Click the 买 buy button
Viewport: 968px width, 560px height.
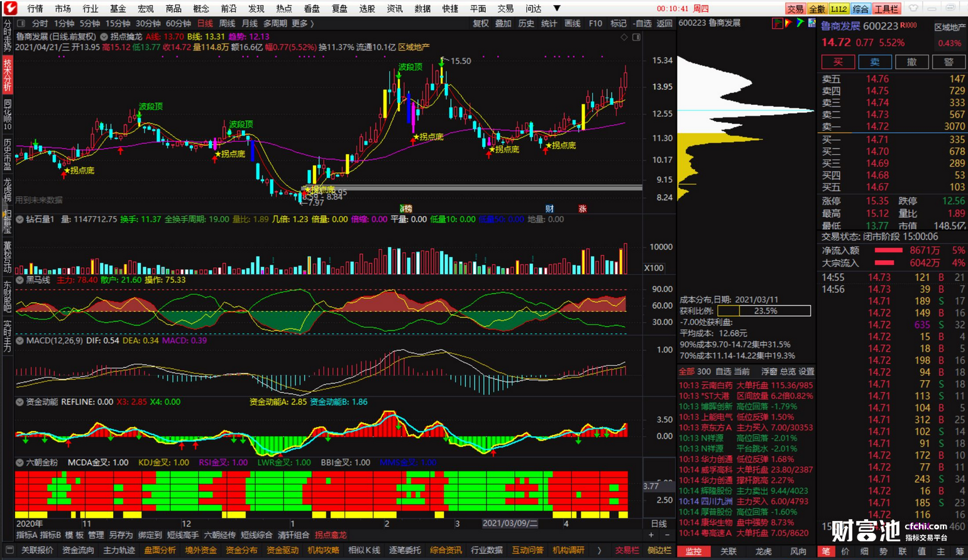click(838, 62)
